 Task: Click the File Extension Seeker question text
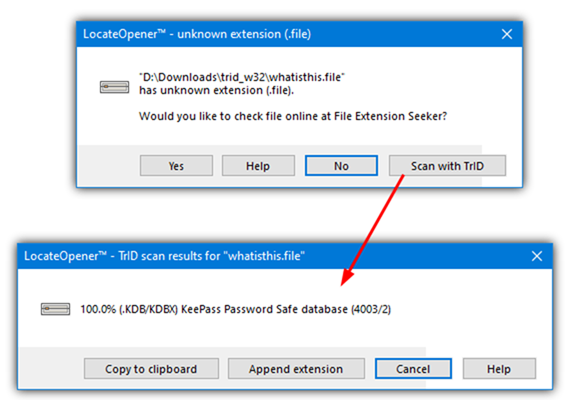click(x=293, y=116)
